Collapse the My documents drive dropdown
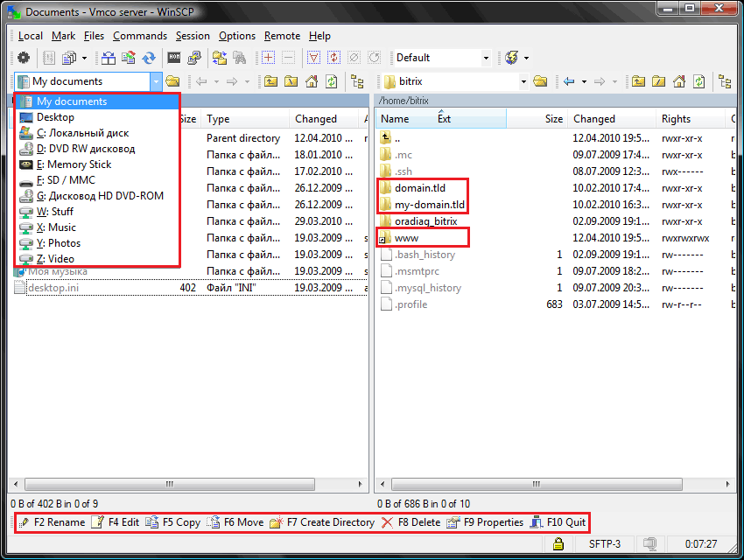The width and height of the screenshot is (744, 560). (156, 81)
